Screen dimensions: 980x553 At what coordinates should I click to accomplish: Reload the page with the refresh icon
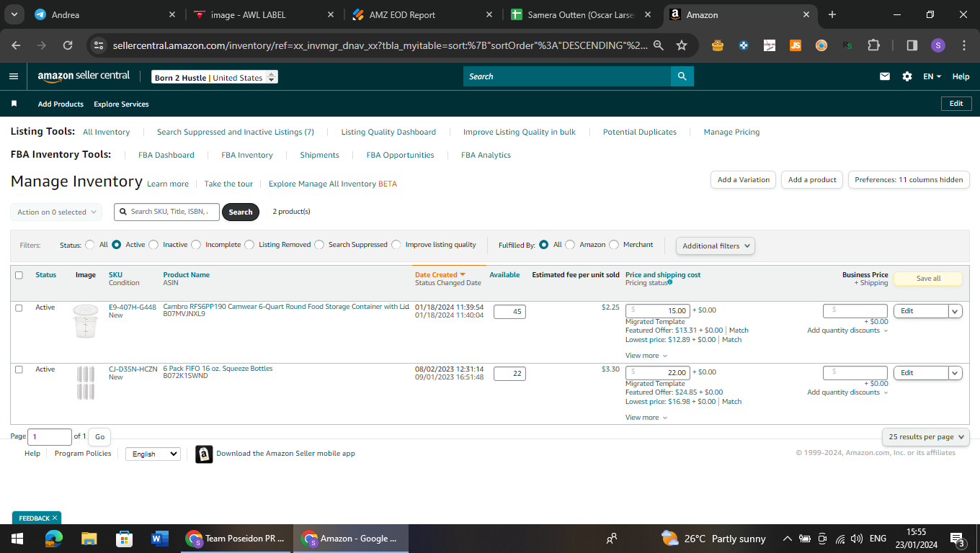pos(68,45)
